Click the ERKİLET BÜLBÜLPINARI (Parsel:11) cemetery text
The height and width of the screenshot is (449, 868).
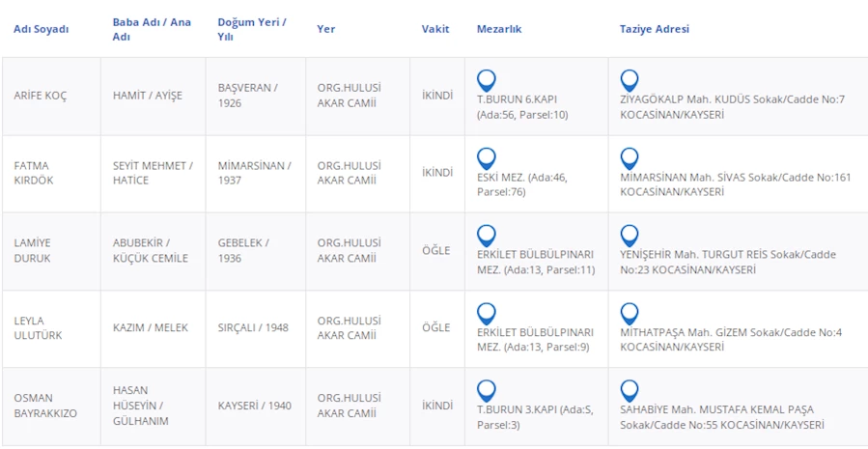[535, 262]
